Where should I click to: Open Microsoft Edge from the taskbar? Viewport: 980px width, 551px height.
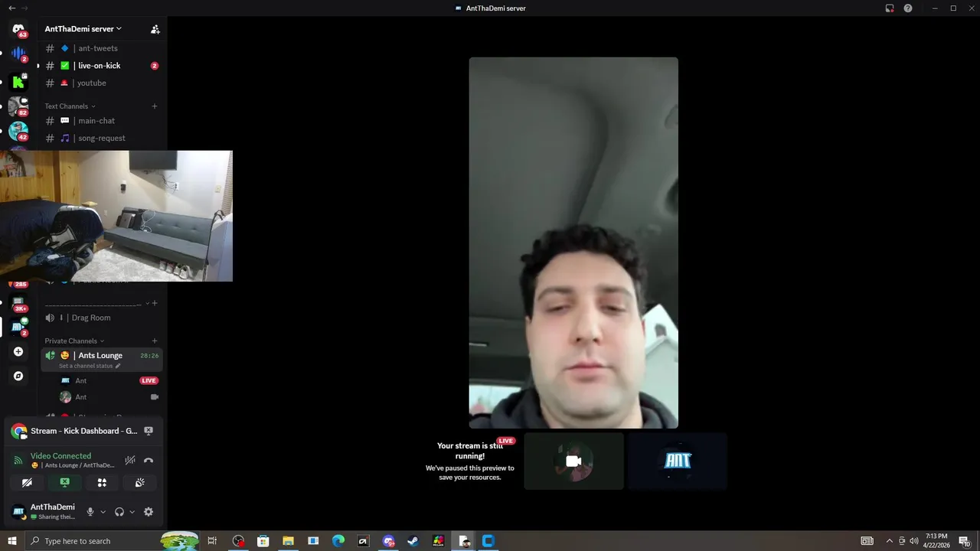tap(338, 541)
